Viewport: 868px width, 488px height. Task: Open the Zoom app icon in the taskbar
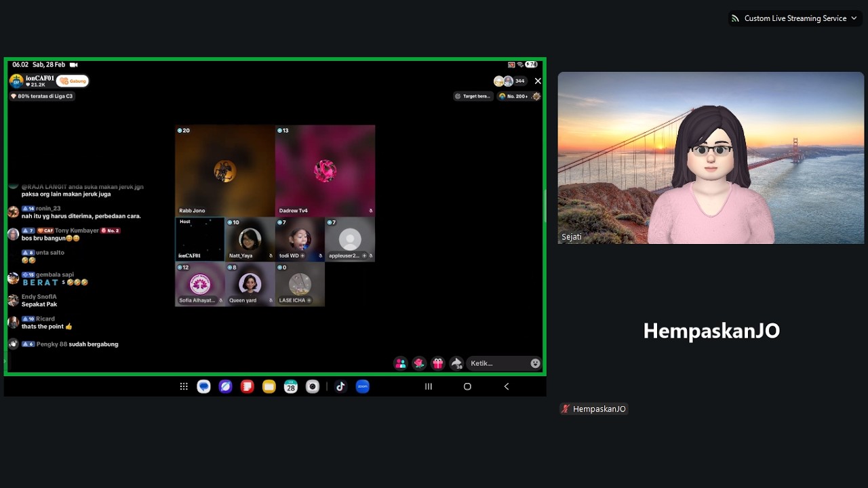pos(363,386)
